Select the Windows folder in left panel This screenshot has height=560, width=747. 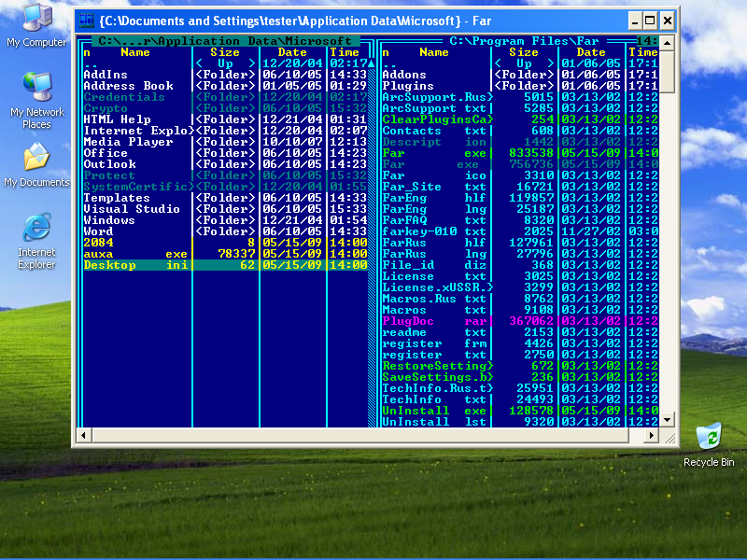[x=225, y=220]
